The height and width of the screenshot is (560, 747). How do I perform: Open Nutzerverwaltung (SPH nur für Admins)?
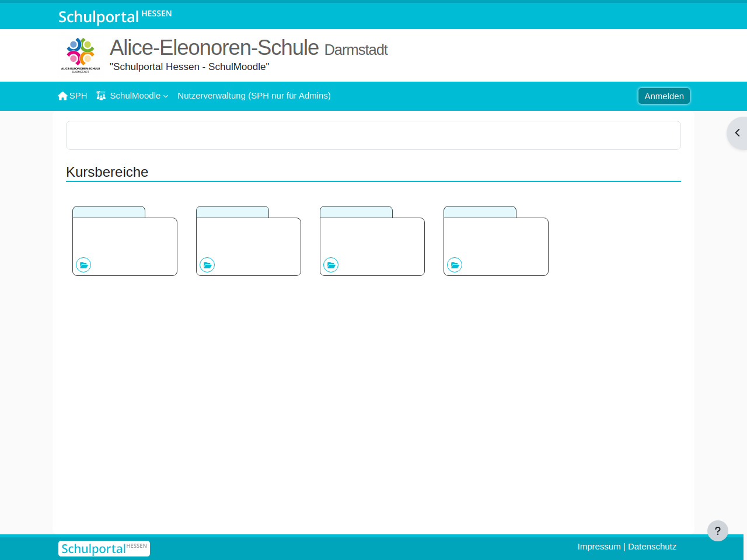coord(254,96)
